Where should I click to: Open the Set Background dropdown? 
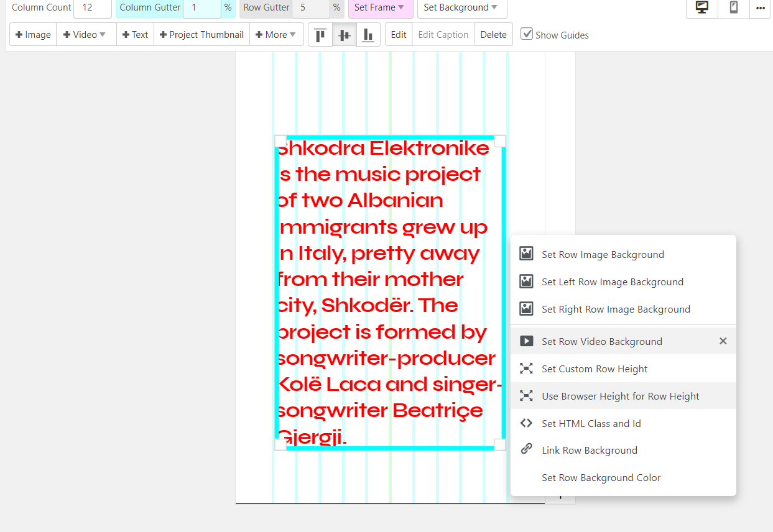[461, 7]
